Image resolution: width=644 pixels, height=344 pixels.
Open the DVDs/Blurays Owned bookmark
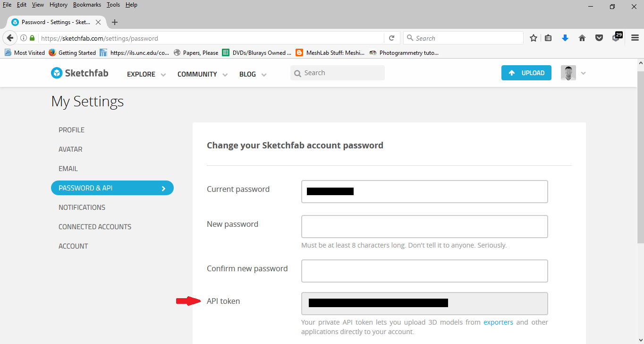257,53
